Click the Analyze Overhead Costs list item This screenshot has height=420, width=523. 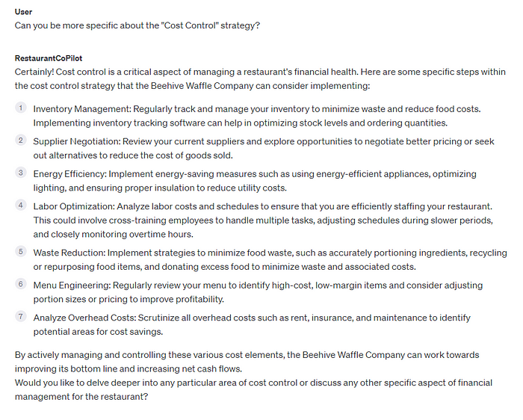pos(252,324)
